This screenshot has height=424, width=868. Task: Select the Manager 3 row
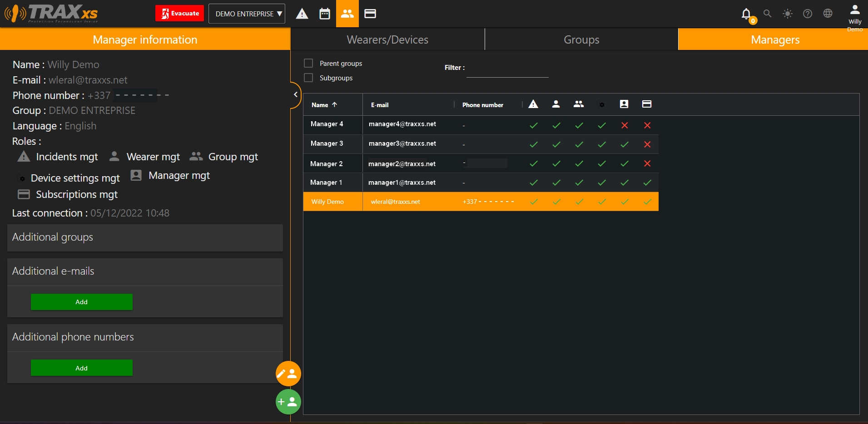click(x=481, y=144)
